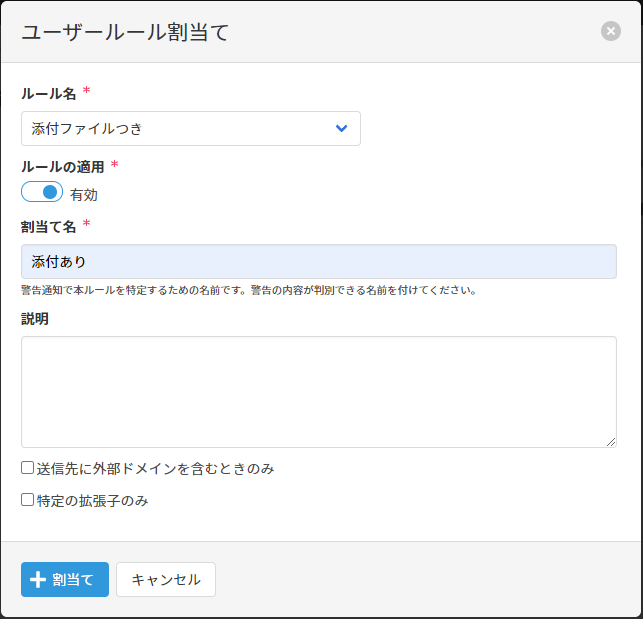Screen dimensions: 643x619
Task: Click the ルールの適用 field label
Action: tap(62, 167)
